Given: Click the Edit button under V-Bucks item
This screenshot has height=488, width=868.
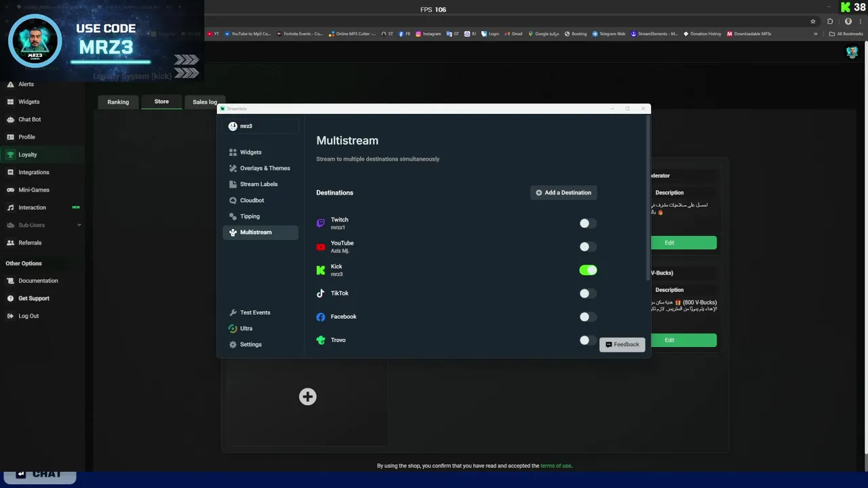Looking at the screenshot, I should point(684,340).
